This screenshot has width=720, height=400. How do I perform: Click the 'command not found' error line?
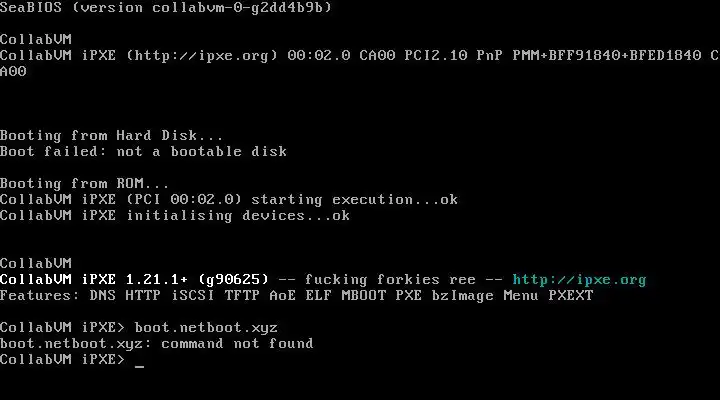pyautogui.click(x=157, y=344)
